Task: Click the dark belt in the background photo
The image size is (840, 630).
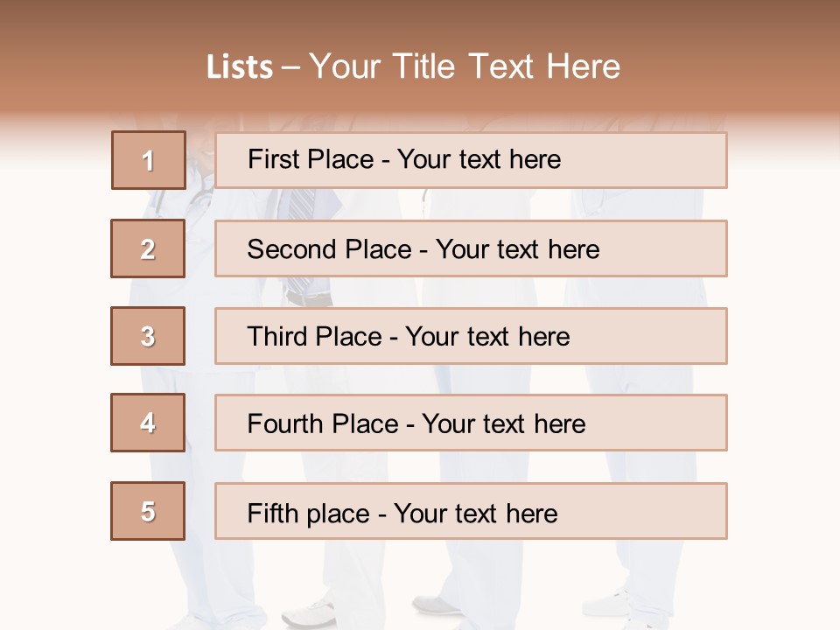Action: (x=310, y=299)
